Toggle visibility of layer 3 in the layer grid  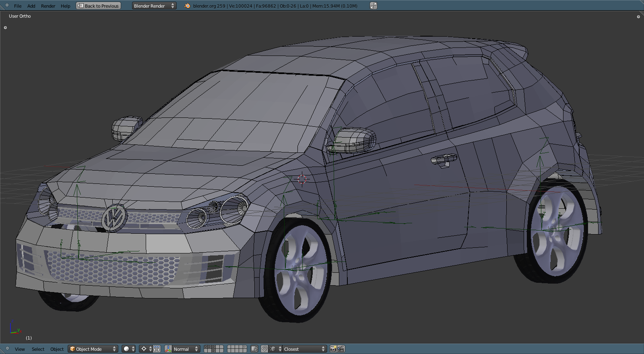point(213,347)
